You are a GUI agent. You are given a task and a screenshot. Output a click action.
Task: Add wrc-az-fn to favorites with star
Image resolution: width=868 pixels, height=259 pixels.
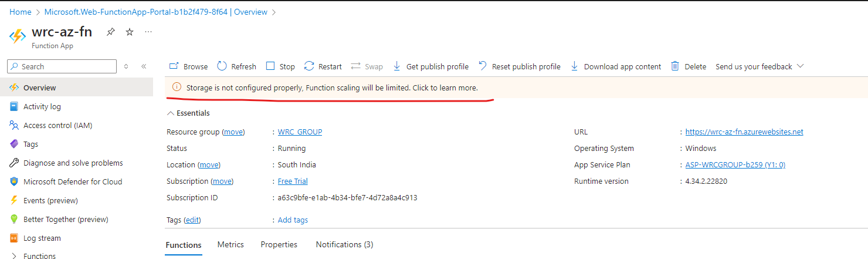[130, 32]
